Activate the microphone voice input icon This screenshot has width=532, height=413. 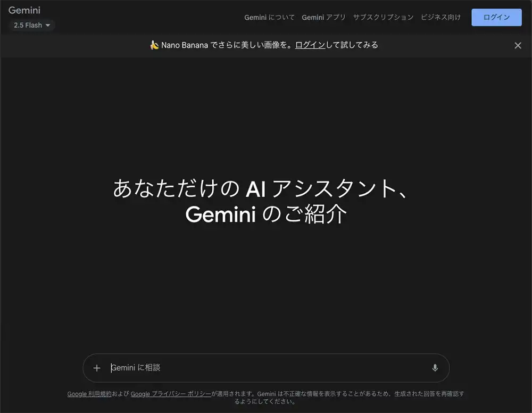click(435, 368)
